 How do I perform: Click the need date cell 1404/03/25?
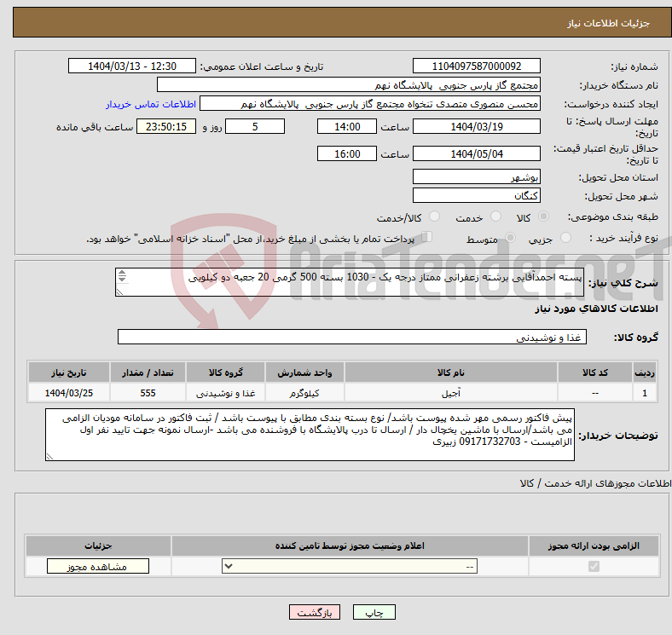pos(69,392)
